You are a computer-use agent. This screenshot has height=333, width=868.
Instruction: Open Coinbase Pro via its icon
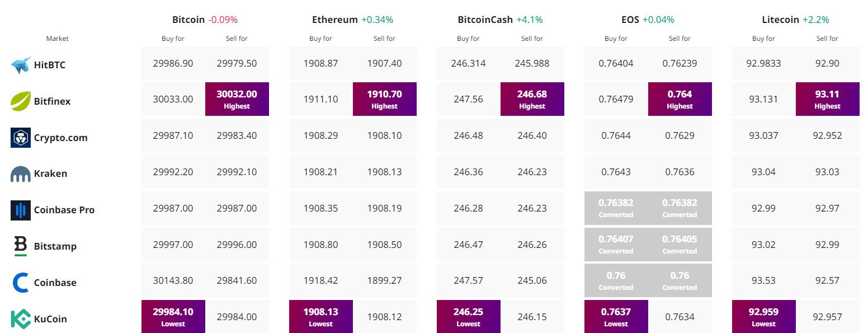(x=21, y=209)
